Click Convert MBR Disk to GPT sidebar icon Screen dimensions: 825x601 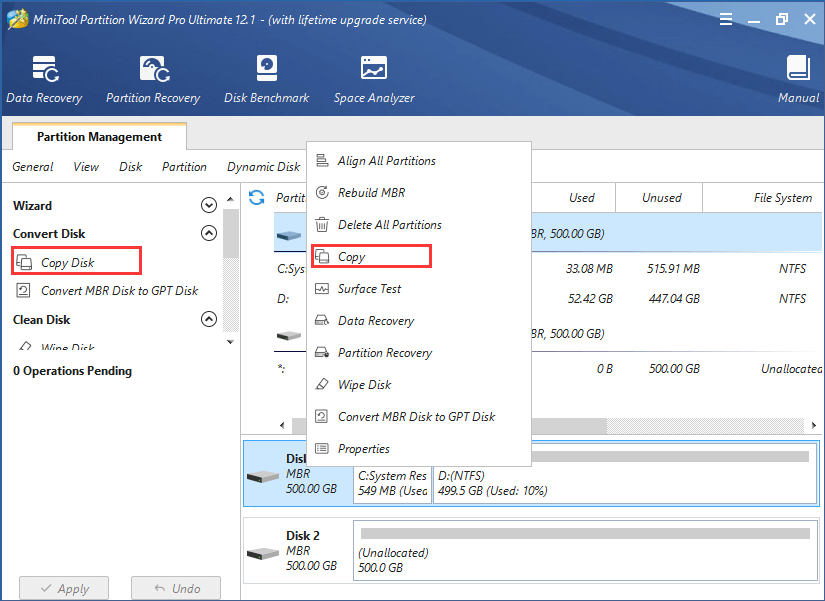(x=24, y=291)
